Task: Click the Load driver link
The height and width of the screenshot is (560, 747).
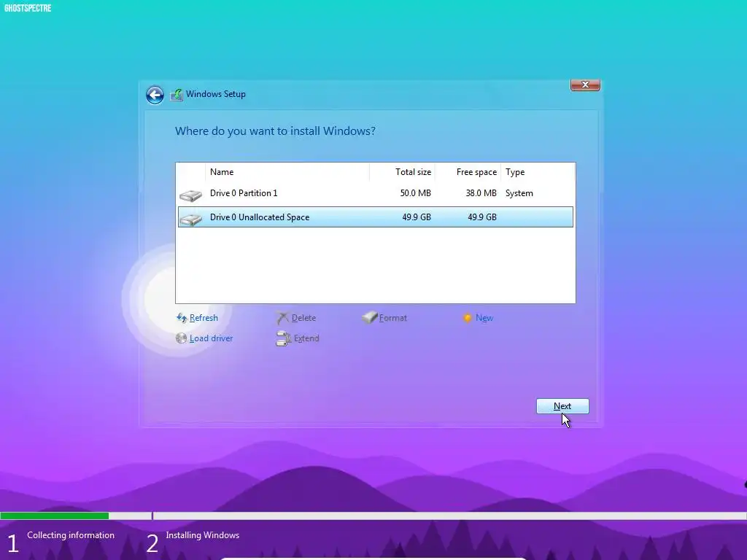Action: point(211,338)
